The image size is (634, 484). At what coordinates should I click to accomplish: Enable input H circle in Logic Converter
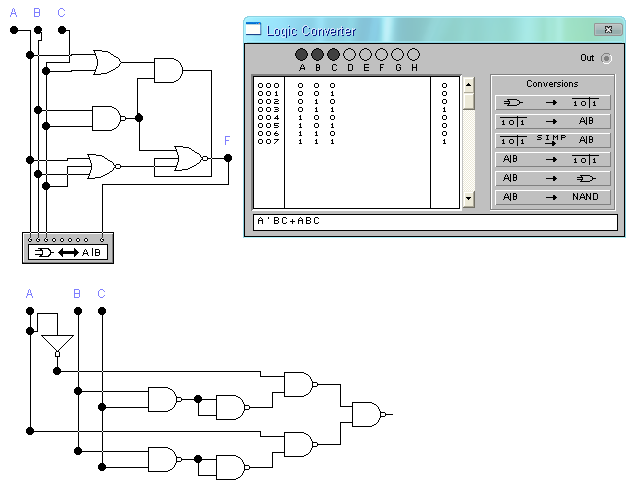click(413, 55)
